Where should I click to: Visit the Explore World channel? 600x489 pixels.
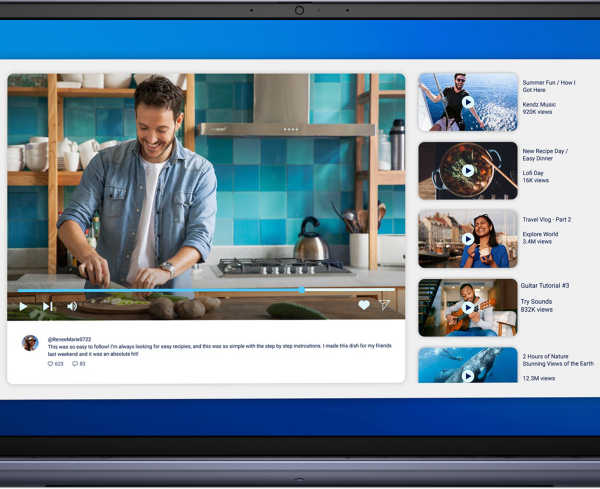point(540,234)
